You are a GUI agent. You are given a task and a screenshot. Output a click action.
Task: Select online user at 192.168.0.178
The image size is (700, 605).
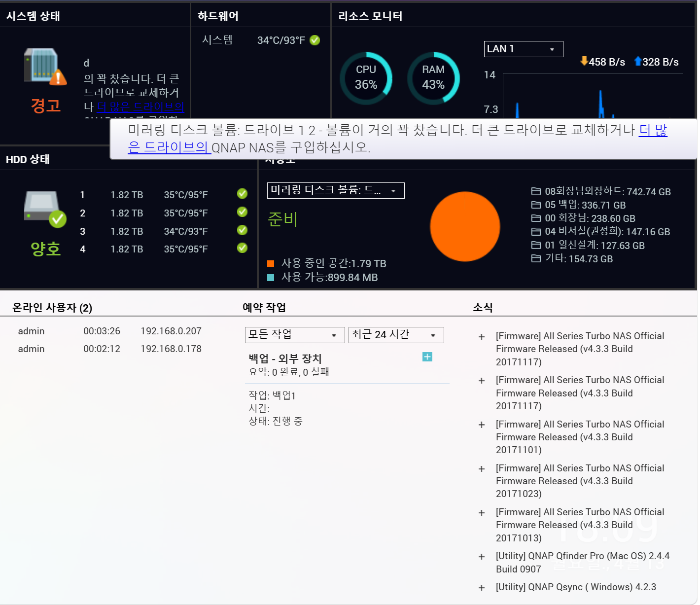pyautogui.click(x=110, y=349)
